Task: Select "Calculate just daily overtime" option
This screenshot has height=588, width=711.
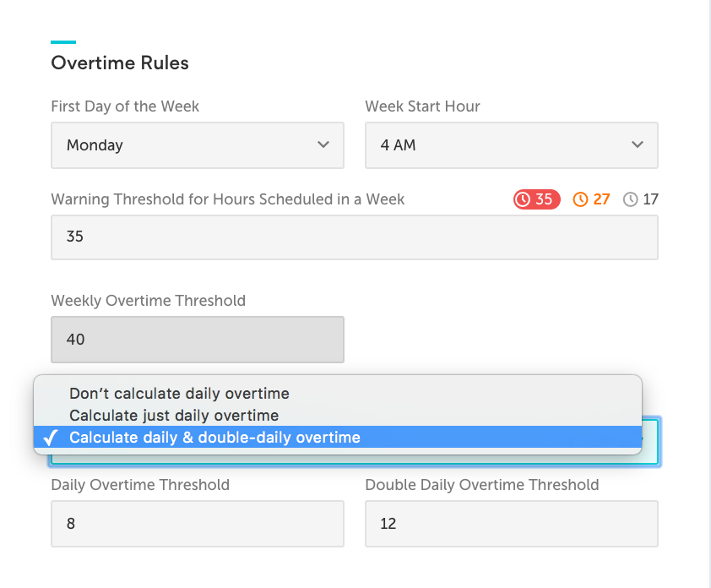Action: [174, 416]
